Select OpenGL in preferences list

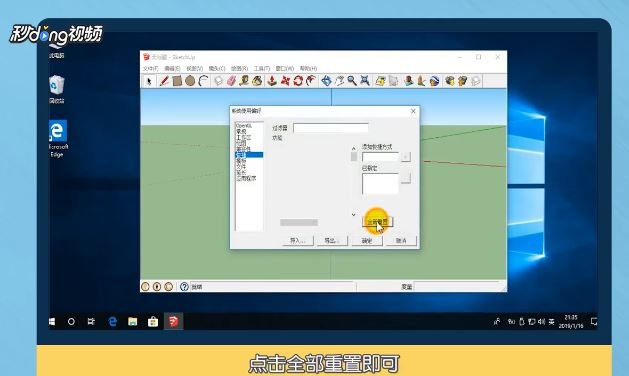244,126
